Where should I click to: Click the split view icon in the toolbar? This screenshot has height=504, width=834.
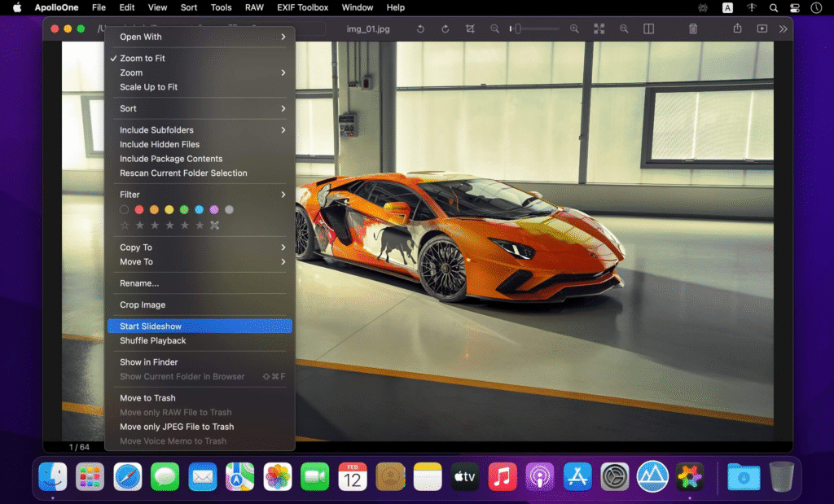(648, 28)
